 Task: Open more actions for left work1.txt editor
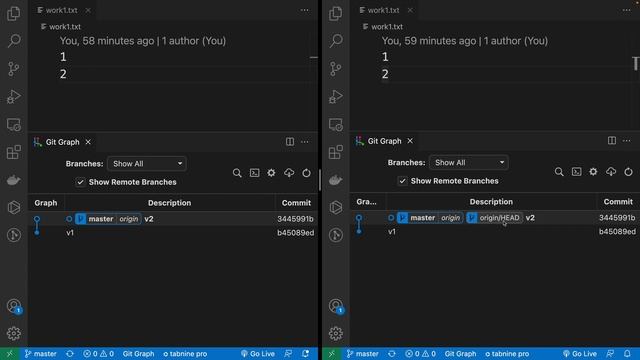point(304,10)
